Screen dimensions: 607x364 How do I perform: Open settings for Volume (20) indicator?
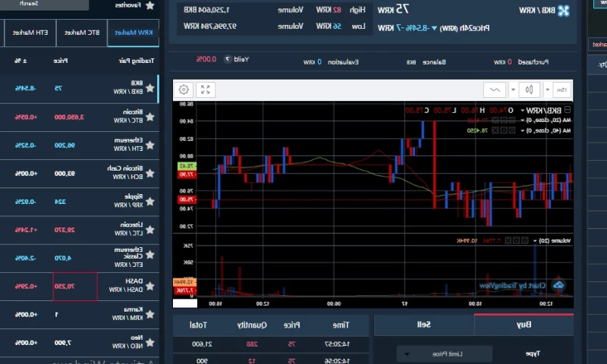[516, 240]
